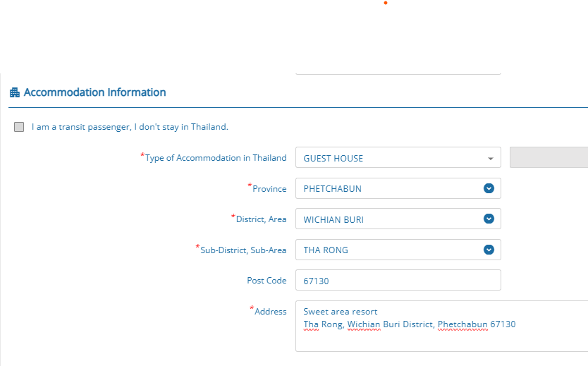The image size is (588, 366).
Task: Click the caret arrow on GUEST HOUSE selector
Action: [x=490, y=158]
